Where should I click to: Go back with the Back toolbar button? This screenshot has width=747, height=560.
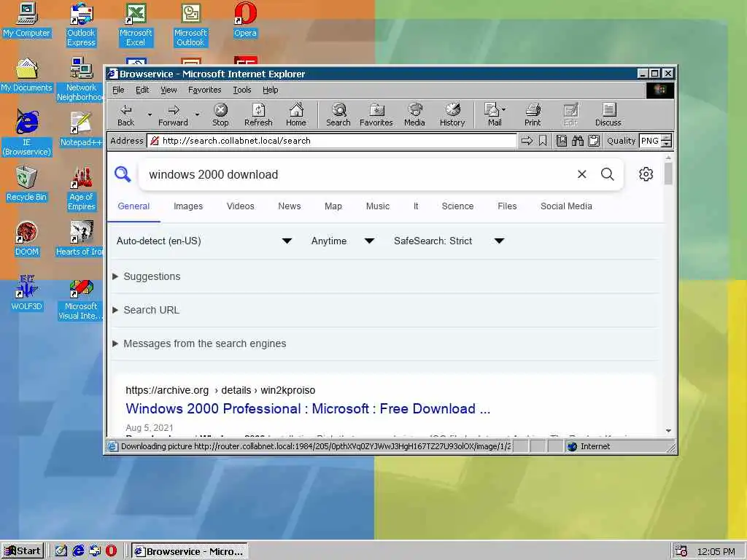click(125, 115)
